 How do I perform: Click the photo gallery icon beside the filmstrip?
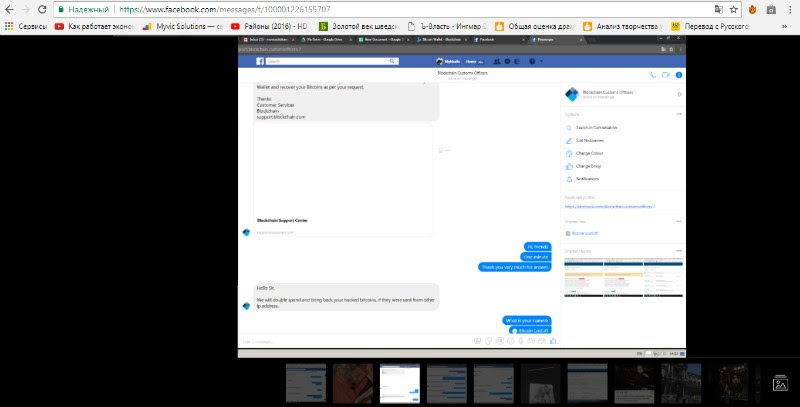[x=781, y=383]
